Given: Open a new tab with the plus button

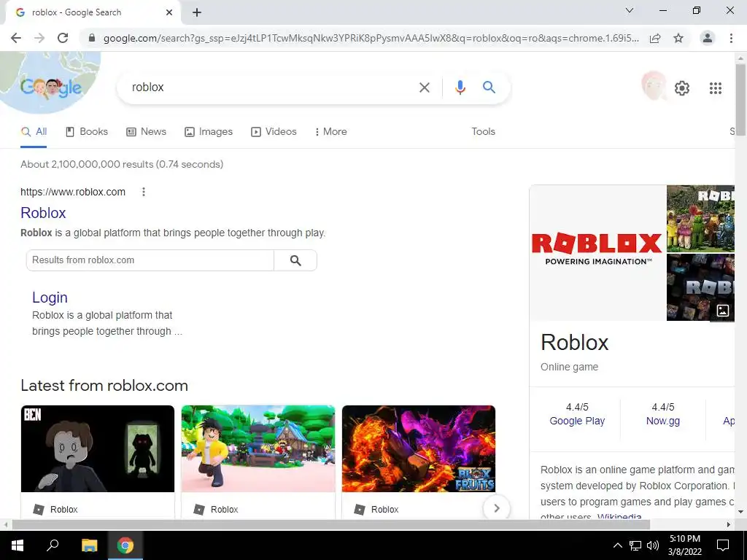Looking at the screenshot, I should pyautogui.click(x=197, y=12).
